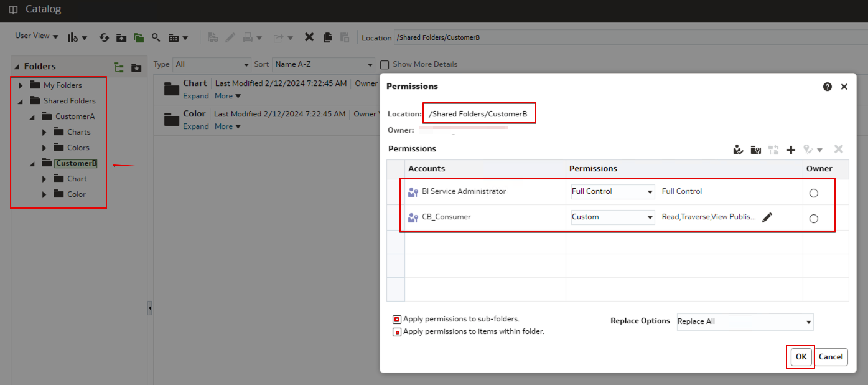
Task: Click the Copy icon in Catalog toolbar
Action: pyautogui.click(x=327, y=37)
